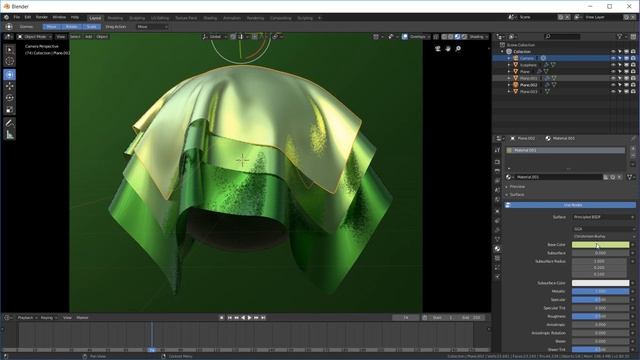This screenshot has height=360, width=640.
Task: Click the Metallic slider
Action: click(600, 291)
